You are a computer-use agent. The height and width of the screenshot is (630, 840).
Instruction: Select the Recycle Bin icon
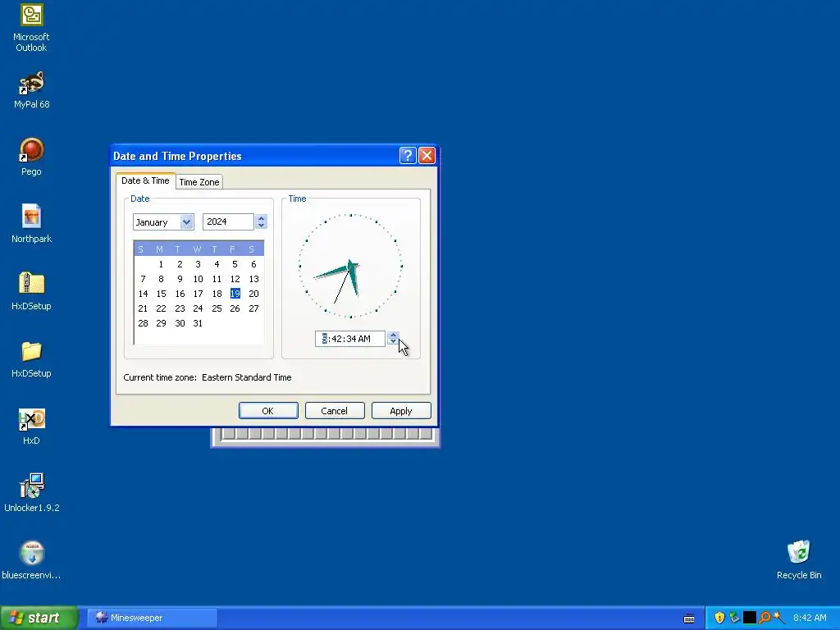799,559
